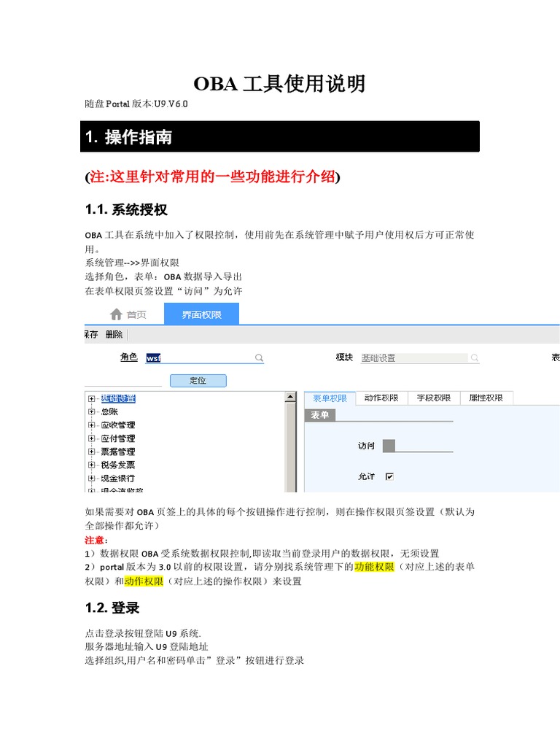Expand the 总账 tree node
Viewport: 560px width, 747px height.
click(x=91, y=411)
